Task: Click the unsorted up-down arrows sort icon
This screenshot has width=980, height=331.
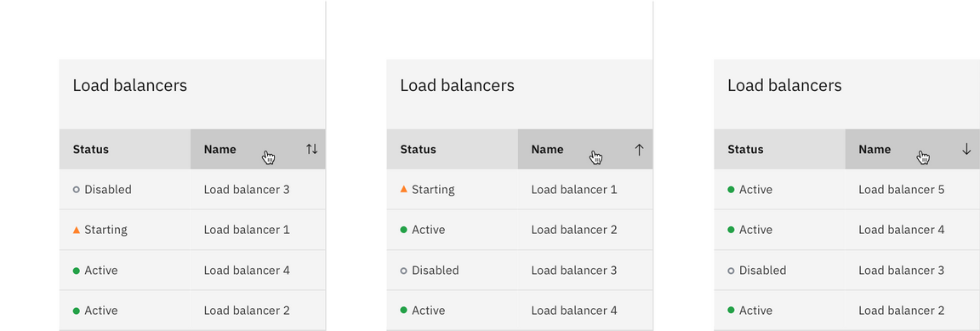Action: pos(312,149)
